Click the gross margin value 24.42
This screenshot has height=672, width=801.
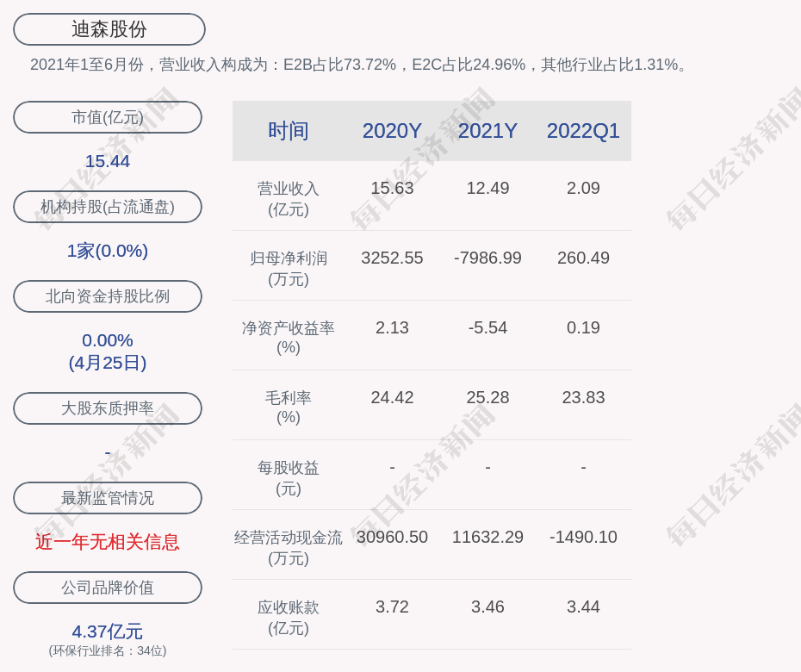(x=393, y=397)
